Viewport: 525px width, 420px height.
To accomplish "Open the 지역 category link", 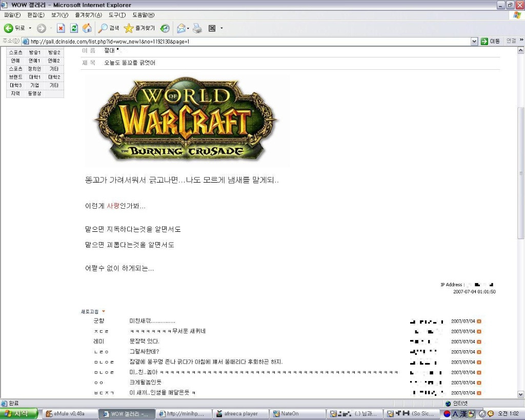I will click(x=15, y=93).
